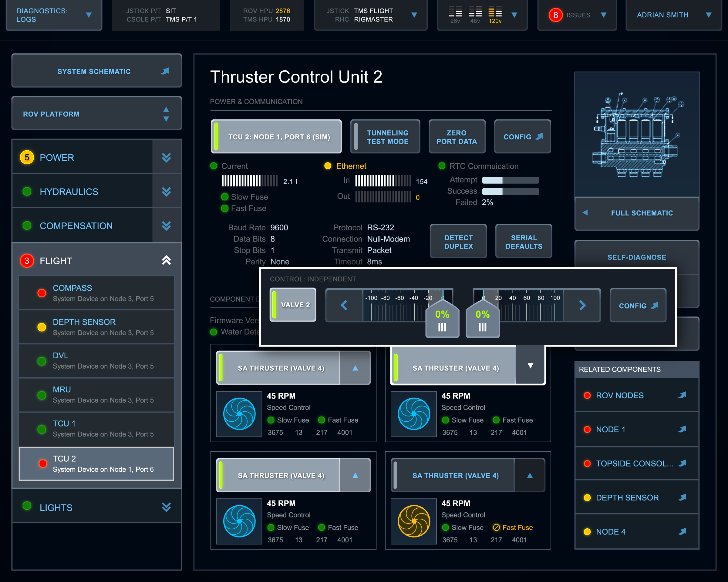
Task: Open ROV NODES related component link arrow
Action: tap(682, 395)
